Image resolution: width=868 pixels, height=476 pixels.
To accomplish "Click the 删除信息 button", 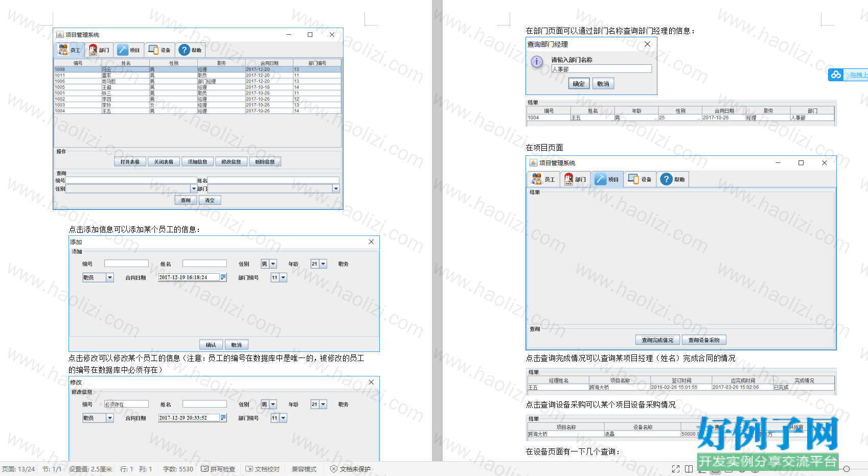I will [x=265, y=162].
